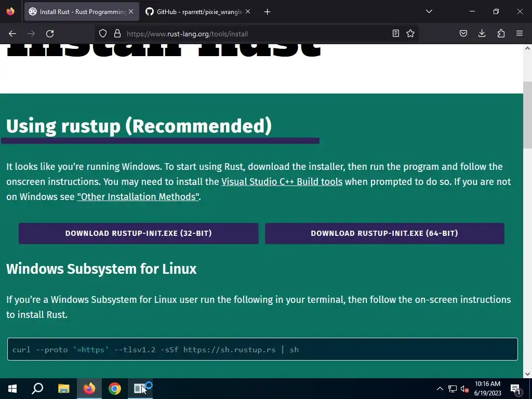The height and width of the screenshot is (399, 532).
Task: Open network status tray icon
Action: pos(453,389)
